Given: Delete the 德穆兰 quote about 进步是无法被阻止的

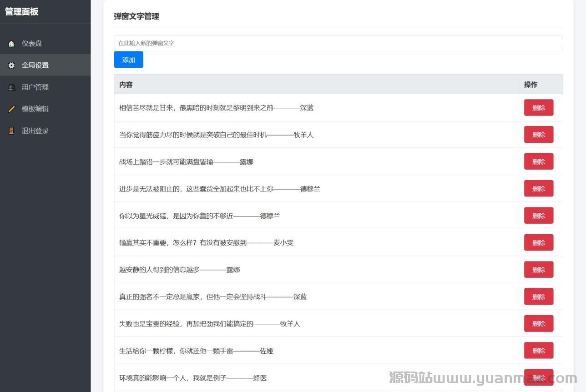Looking at the screenshot, I should (x=538, y=189).
